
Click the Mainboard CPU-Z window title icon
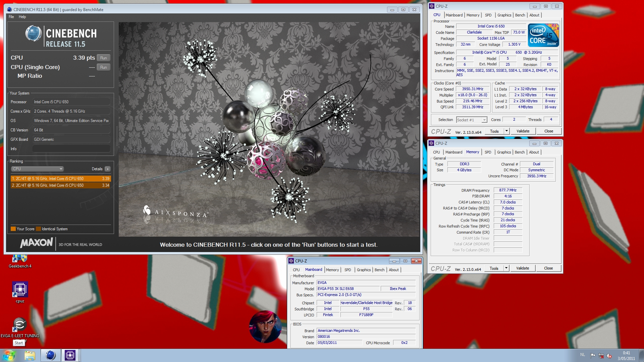click(x=291, y=261)
